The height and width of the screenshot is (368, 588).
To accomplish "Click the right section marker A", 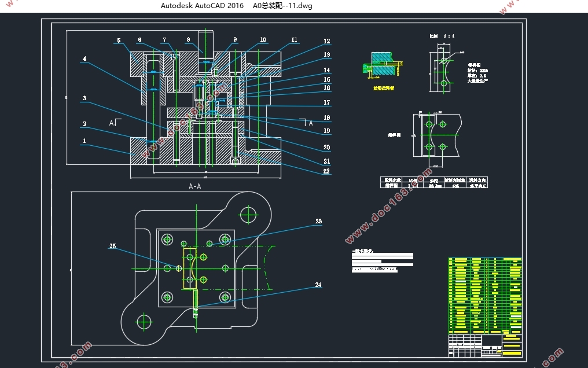I will coord(311,123).
